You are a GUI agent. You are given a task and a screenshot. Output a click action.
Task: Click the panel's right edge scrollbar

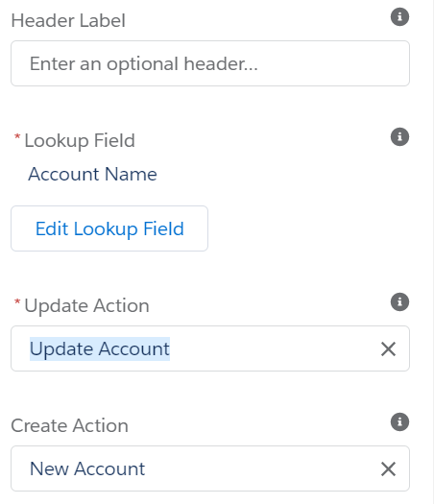click(431, 252)
